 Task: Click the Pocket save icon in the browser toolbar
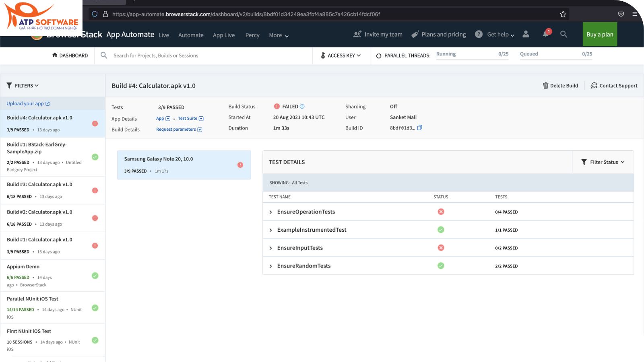[x=621, y=14]
